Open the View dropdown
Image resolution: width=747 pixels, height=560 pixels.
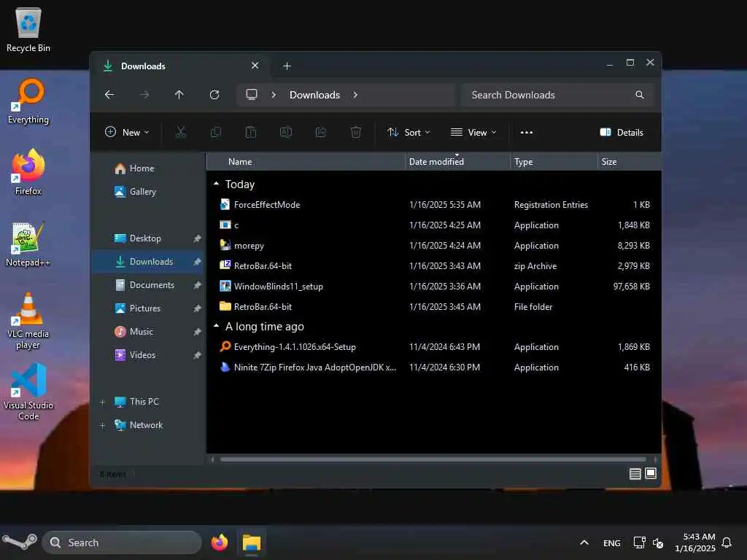click(473, 133)
